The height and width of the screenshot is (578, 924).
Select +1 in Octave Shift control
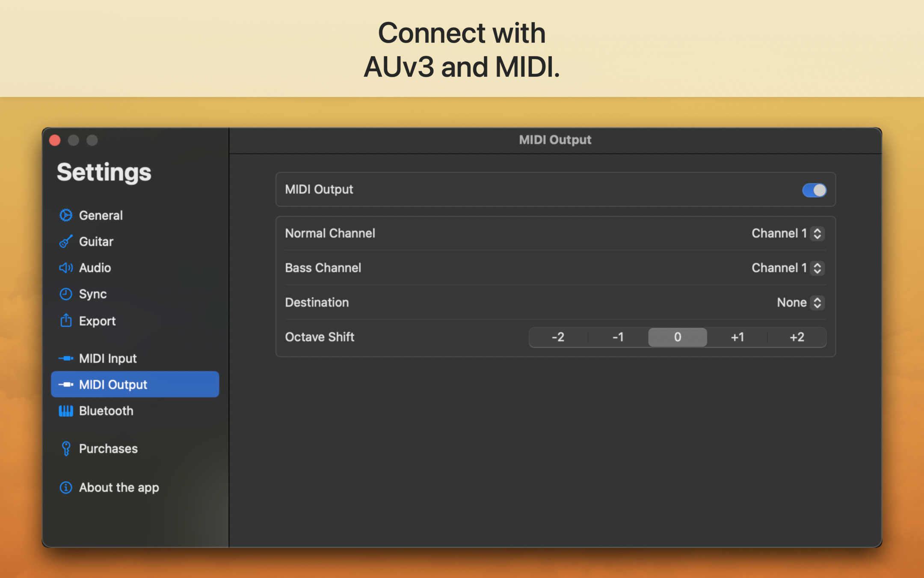[737, 337]
